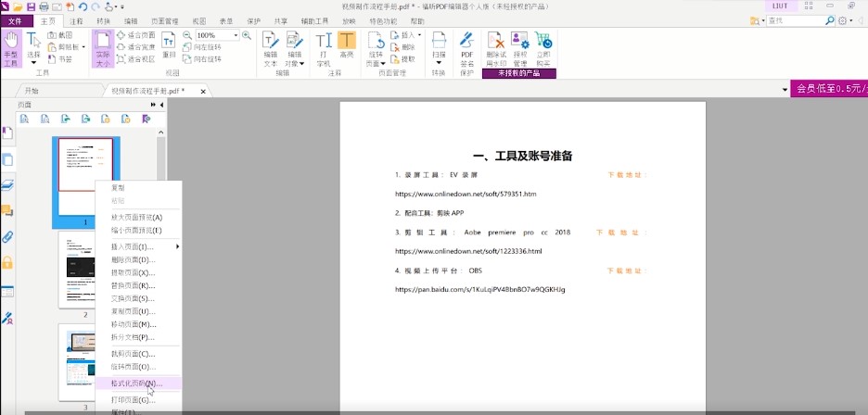The width and height of the screenshot is (868, 415).
Task: Click Remove Trial Watermark (删除试用水印)
Action: pyautogui.click(x=495, y=49)
